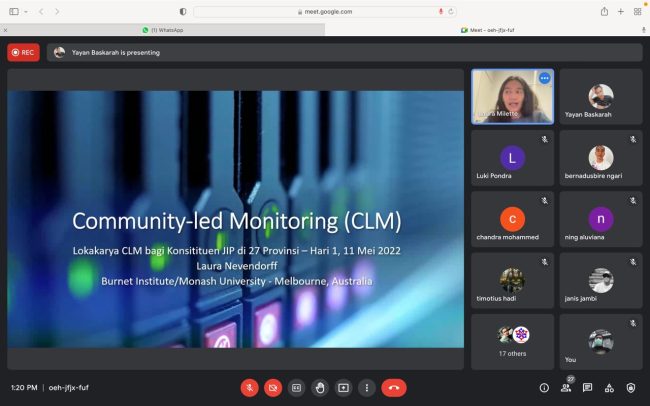The height and width of the screenshot is (406, 650).
Task: Open more options three-dot menu in bottom bar
Action: 366,387
